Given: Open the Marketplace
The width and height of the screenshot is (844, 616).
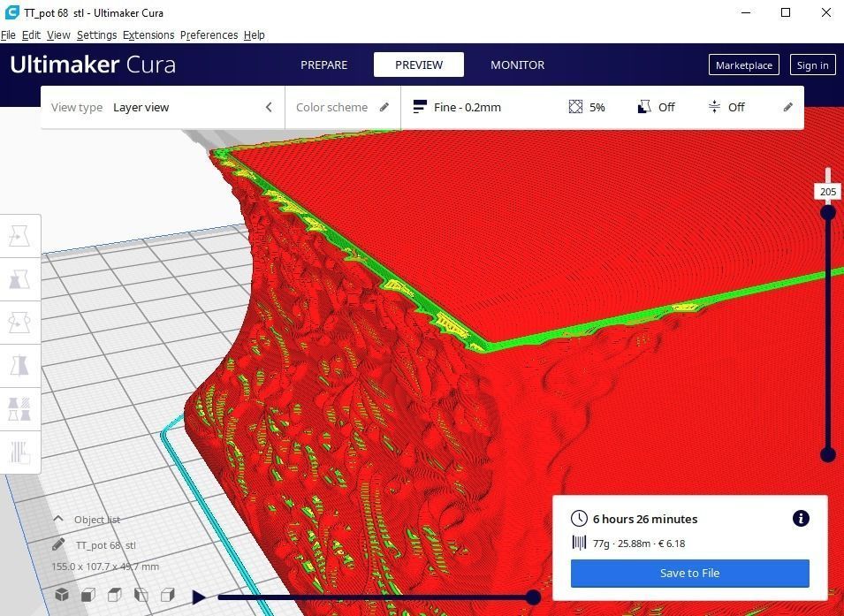Looking at the screenshot, I should pyautogui.click(x=744, y=65).
